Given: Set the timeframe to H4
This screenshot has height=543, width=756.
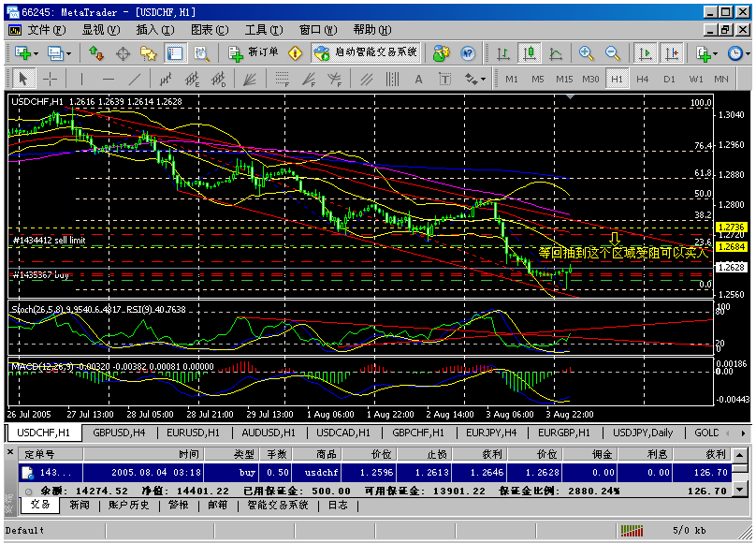Looking at the screenshot, I should pyautogui.click(x=643, y=80).
